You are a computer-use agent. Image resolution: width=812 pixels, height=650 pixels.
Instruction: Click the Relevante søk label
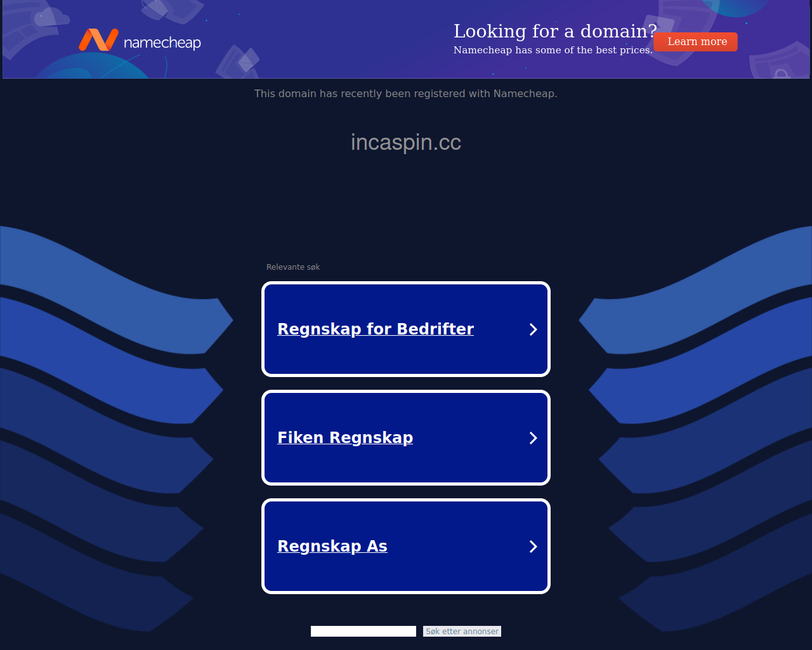click(293, 267)
